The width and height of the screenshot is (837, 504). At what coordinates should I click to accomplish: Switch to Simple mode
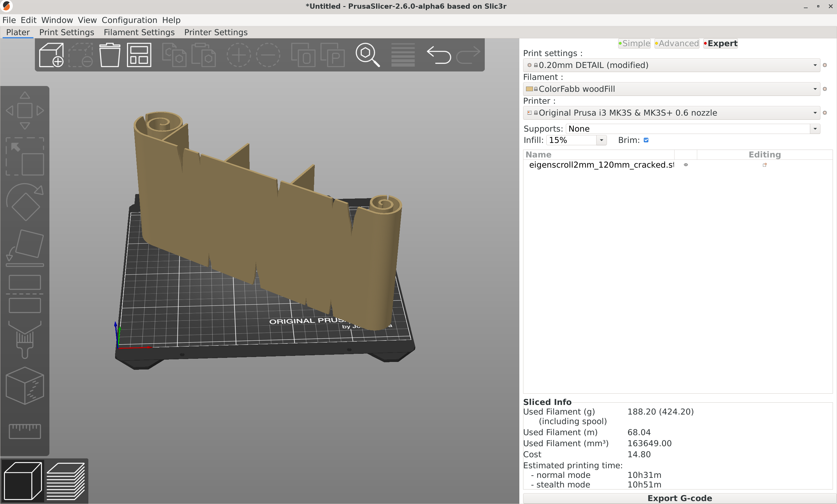[634, 44]
